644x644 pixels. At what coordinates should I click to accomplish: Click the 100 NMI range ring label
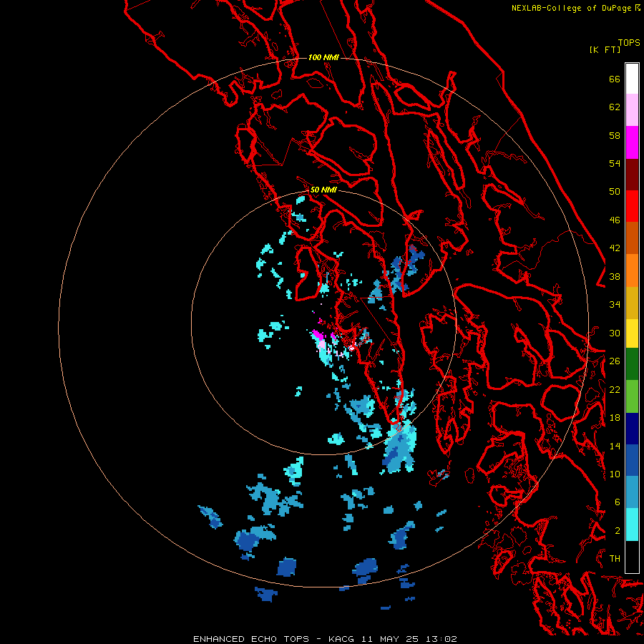tap(323, 57)
